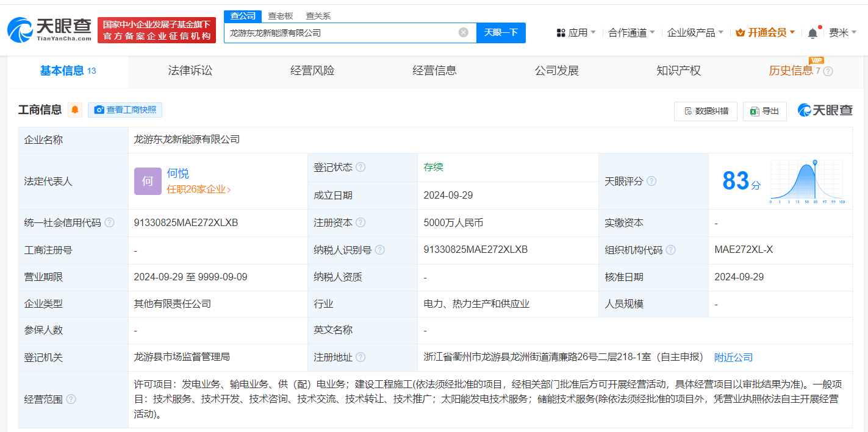
Task: Click the orange alert bell beside 工商信息
Action: [75, 110]
